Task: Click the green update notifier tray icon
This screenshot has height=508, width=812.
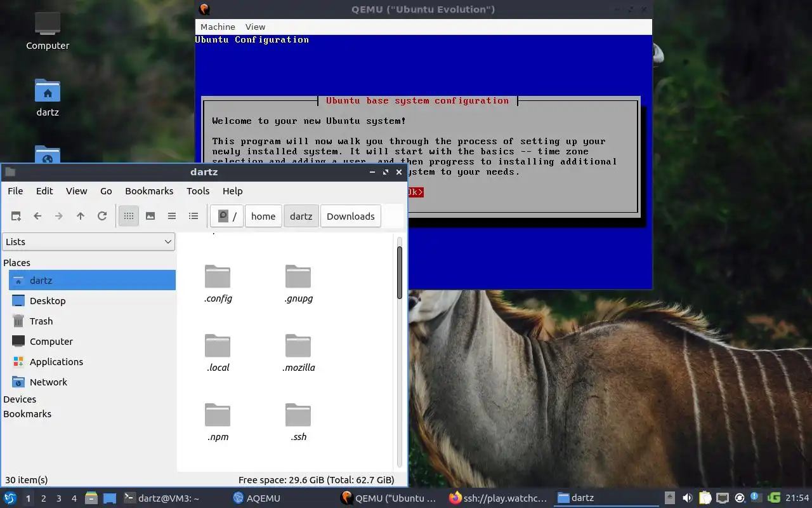Action: (x=774, y=498)
